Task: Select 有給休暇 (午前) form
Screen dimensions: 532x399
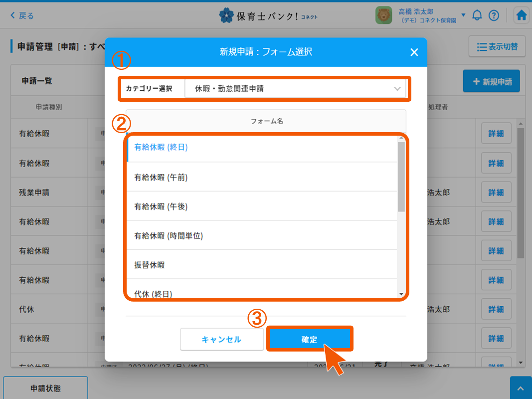Action: pyautogui.click(x=262, y=177)
